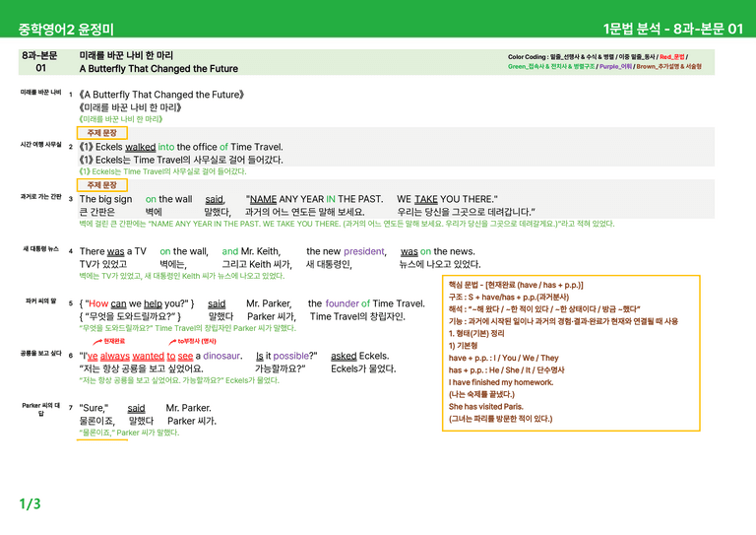Click the 'Color Coding' legend label
Viewport: 756px width, 535px height.
pos(527,57)
